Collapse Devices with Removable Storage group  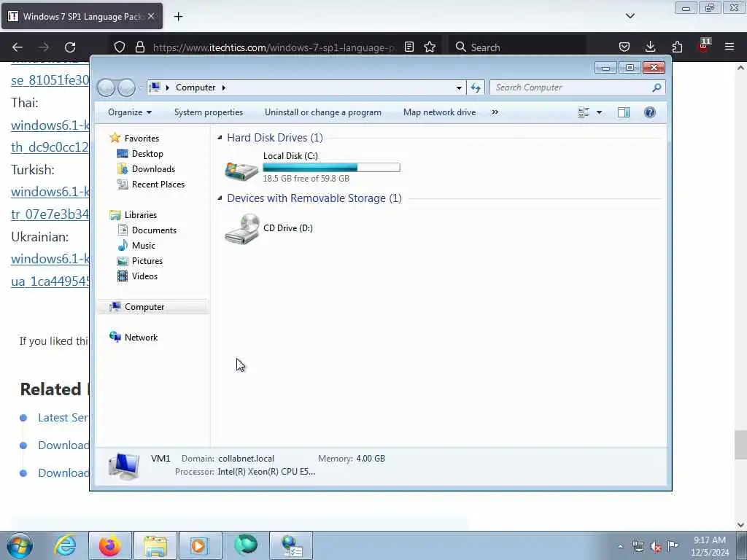pyautogui.click(x=220, y=198)
